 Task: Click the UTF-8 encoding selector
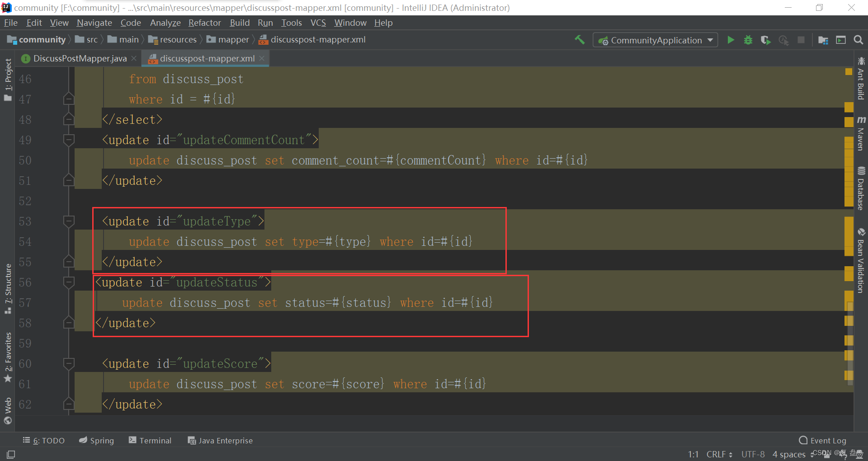click(753, 454)
